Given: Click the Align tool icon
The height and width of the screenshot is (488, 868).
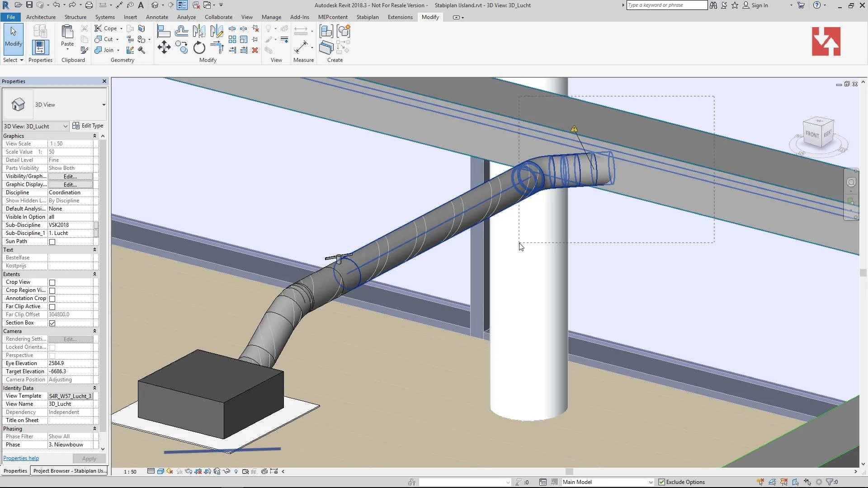Looking at the screenshot, I should [164, 31].
